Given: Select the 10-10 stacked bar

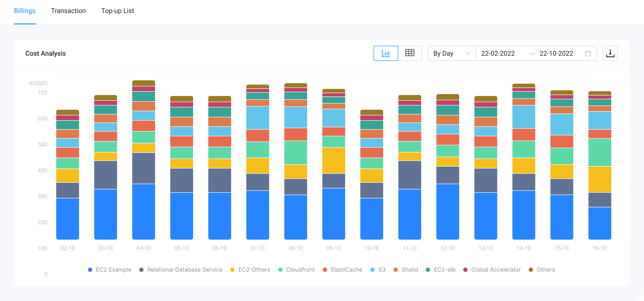Looking at the screenshot, I should (371, 174).
